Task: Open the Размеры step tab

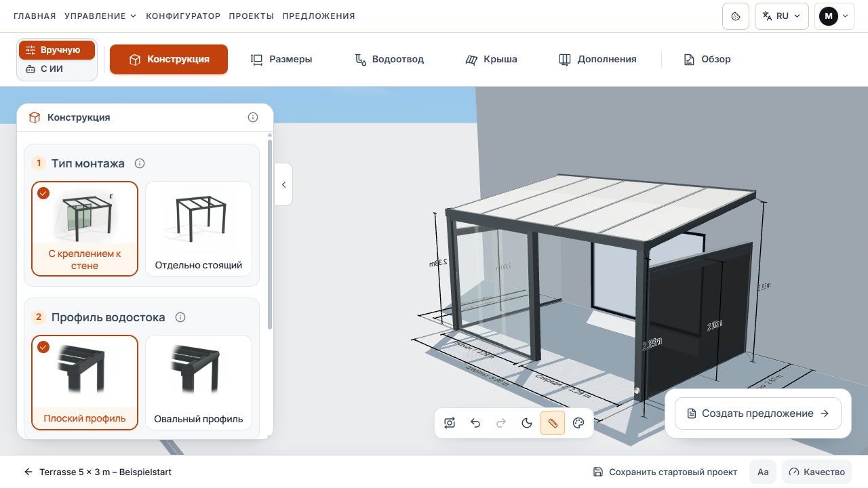Action: tap(281, 59)
